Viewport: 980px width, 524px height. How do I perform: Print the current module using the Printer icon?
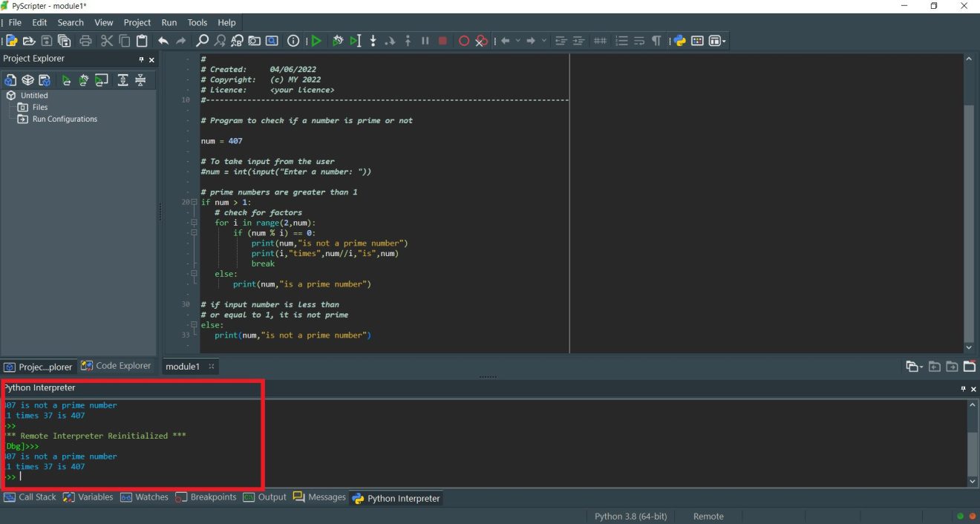tap(86, 41)
